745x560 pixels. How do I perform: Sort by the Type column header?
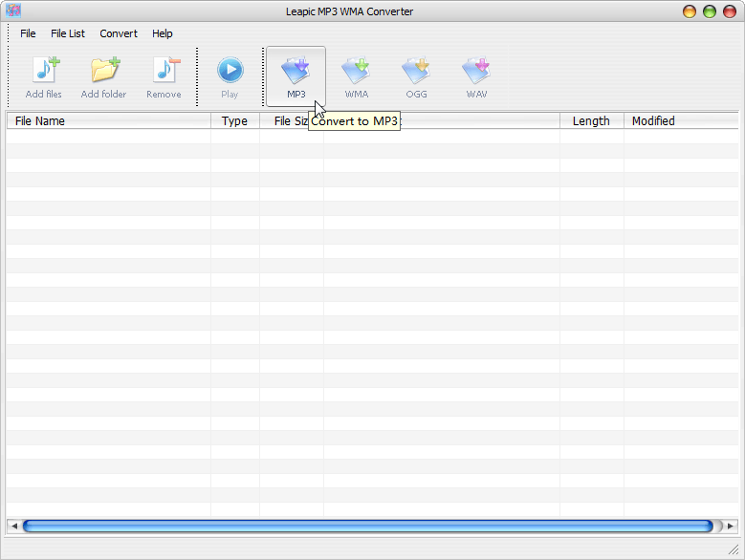click(234, 121)
